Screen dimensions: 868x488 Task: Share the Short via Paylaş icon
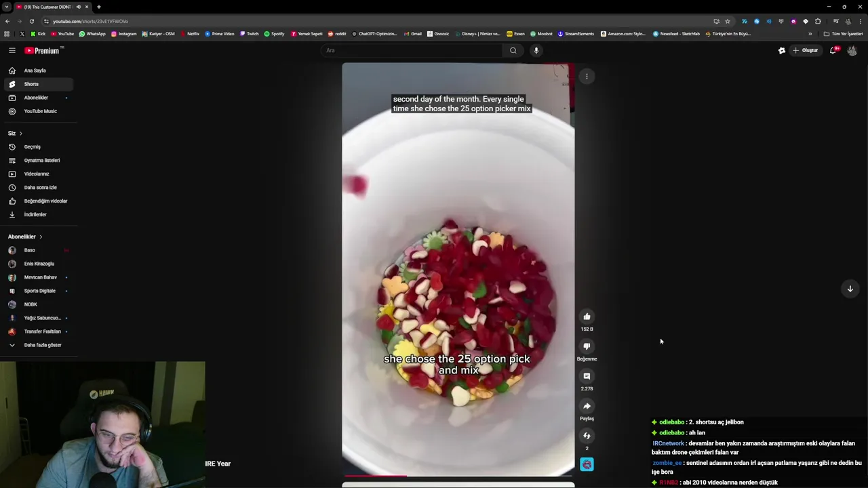coord(587,406)
